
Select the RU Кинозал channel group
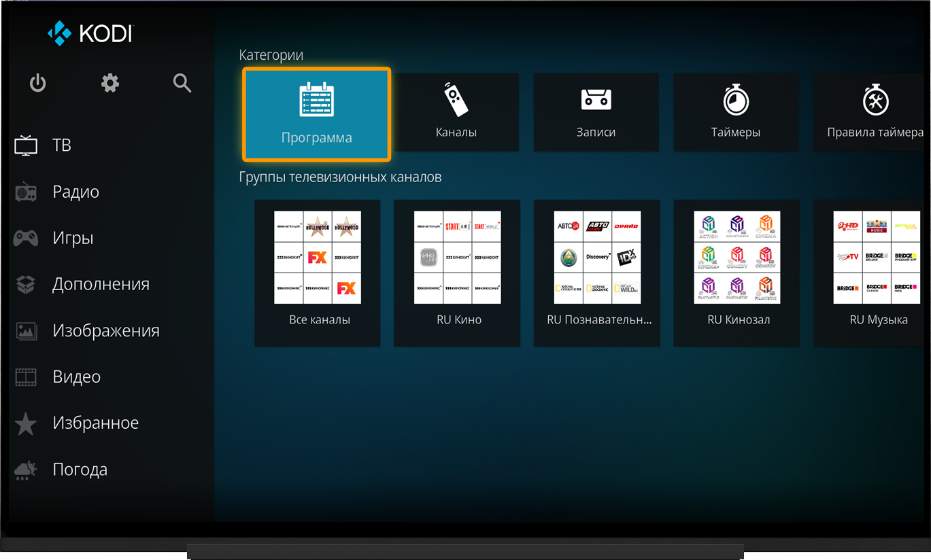point(737,273)
